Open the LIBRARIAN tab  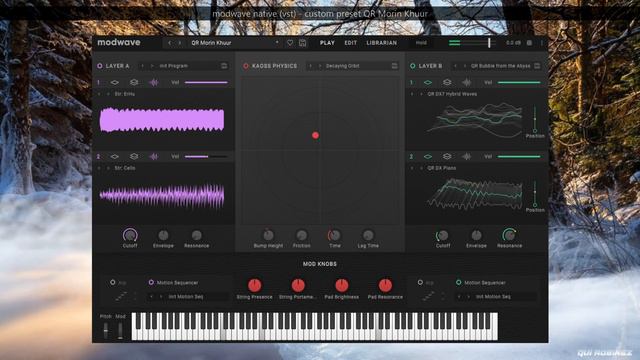pyautogui.click(x=382, y=43)
